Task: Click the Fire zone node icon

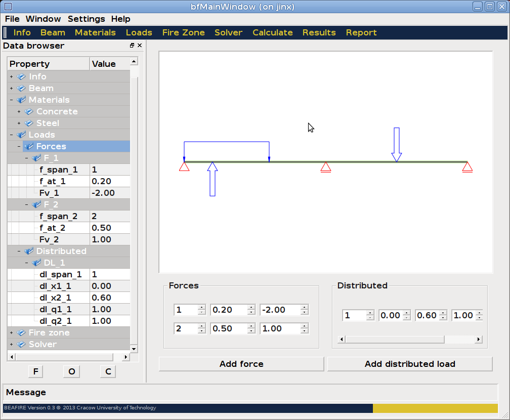Action: 21,333
